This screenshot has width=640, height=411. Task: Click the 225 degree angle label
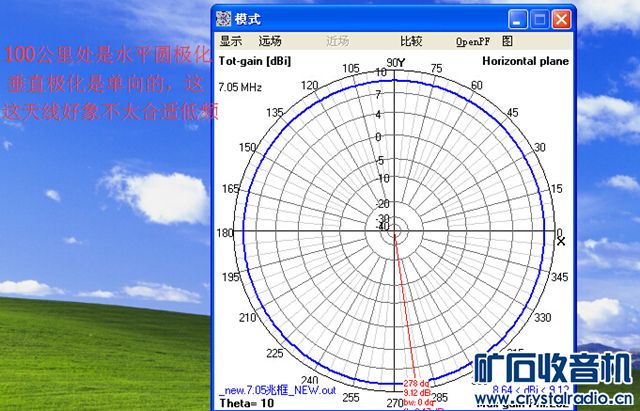click(275, 353)
